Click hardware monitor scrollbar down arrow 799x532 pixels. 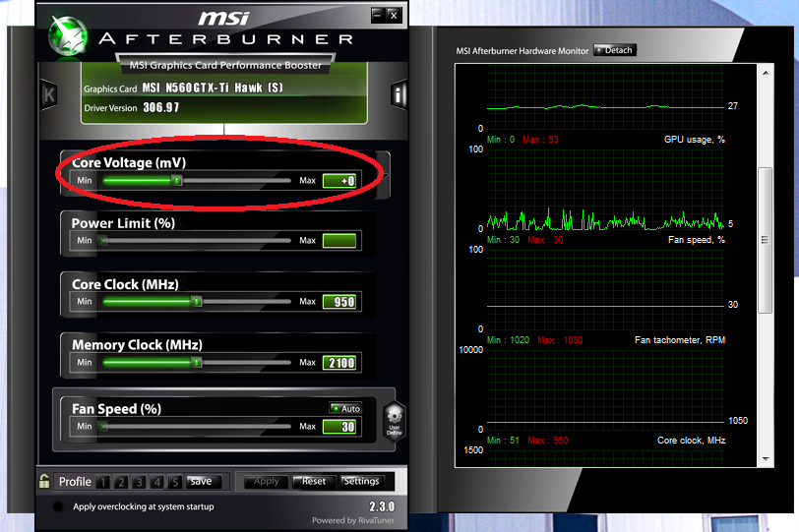click(766, 458)
